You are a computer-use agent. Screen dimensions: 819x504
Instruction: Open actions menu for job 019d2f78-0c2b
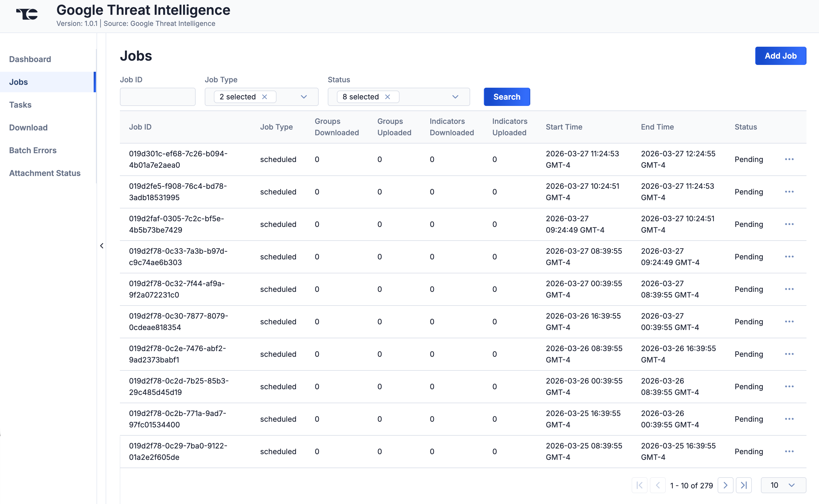click(789, 419)
